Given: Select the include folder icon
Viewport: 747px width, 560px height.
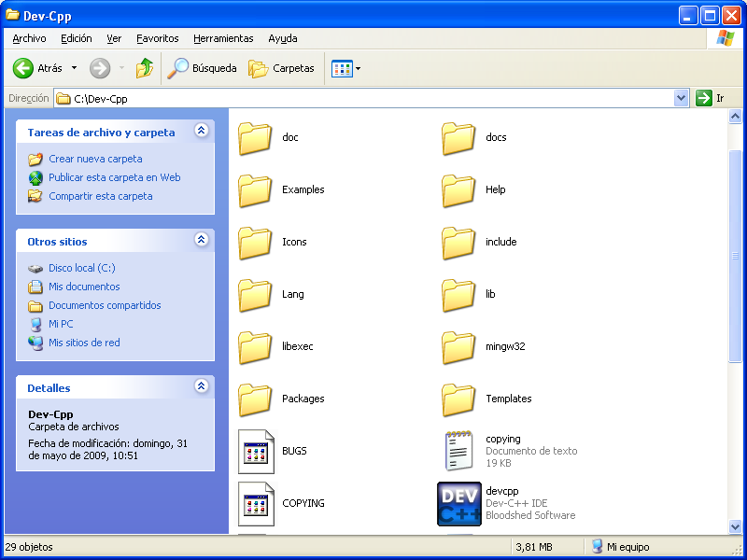Looking at the screenshot, I should [x=458, y=243].
